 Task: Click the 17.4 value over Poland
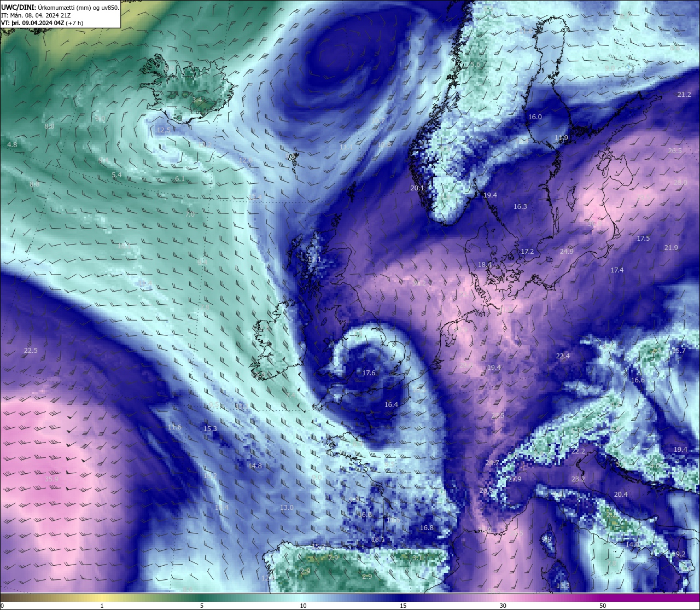[617, 270]
